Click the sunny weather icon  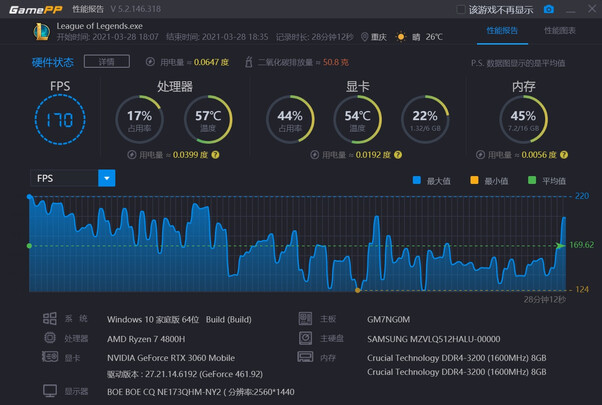click(x=401, y=37)
